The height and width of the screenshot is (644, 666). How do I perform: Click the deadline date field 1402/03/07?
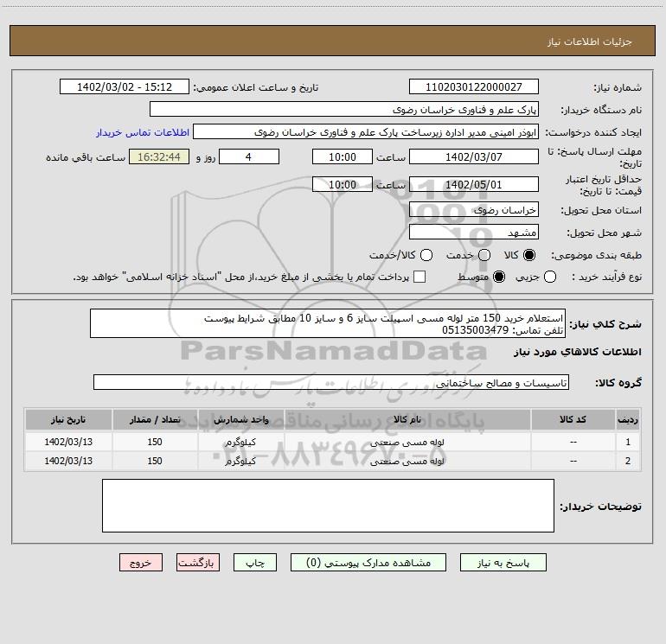(474, 156)
